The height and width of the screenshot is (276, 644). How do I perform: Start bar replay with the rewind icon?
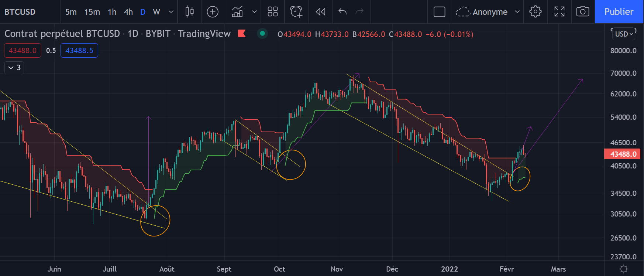[x=321, y=12]
